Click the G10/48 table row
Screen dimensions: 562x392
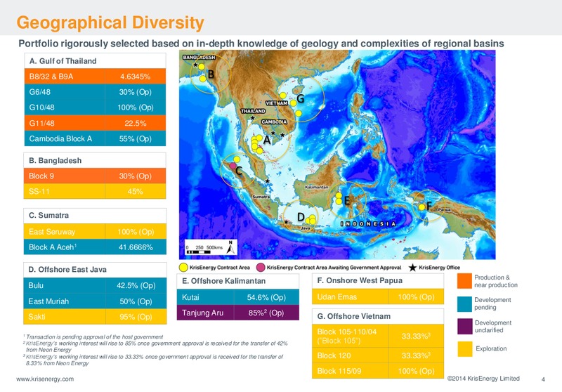click(96, 107)
